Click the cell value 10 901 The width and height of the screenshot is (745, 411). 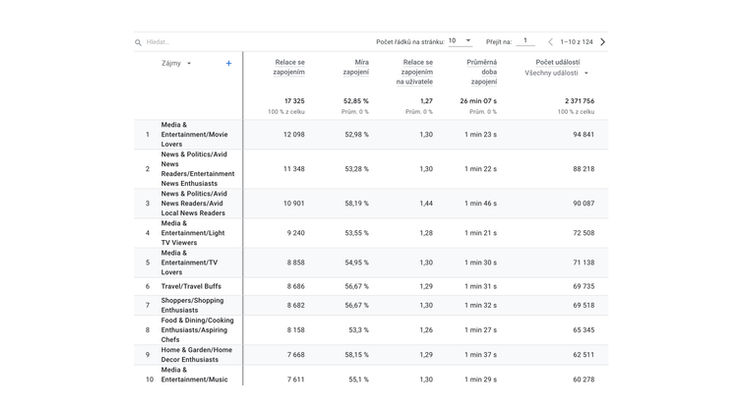(294, 203)
